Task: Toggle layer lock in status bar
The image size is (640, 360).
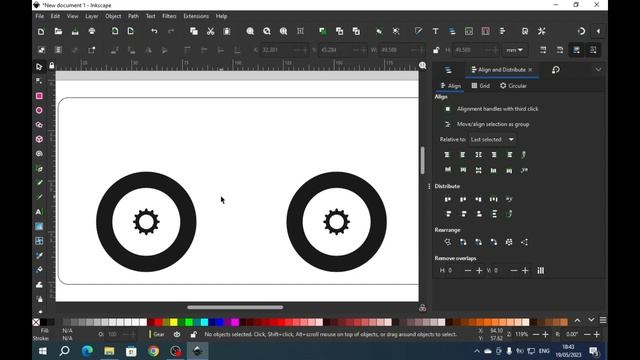Action: [193, 334]
